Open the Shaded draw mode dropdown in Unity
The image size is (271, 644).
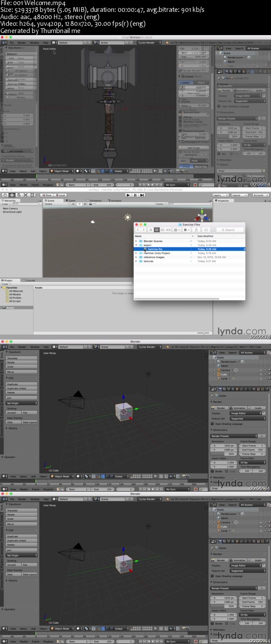(x=56, y=204)
